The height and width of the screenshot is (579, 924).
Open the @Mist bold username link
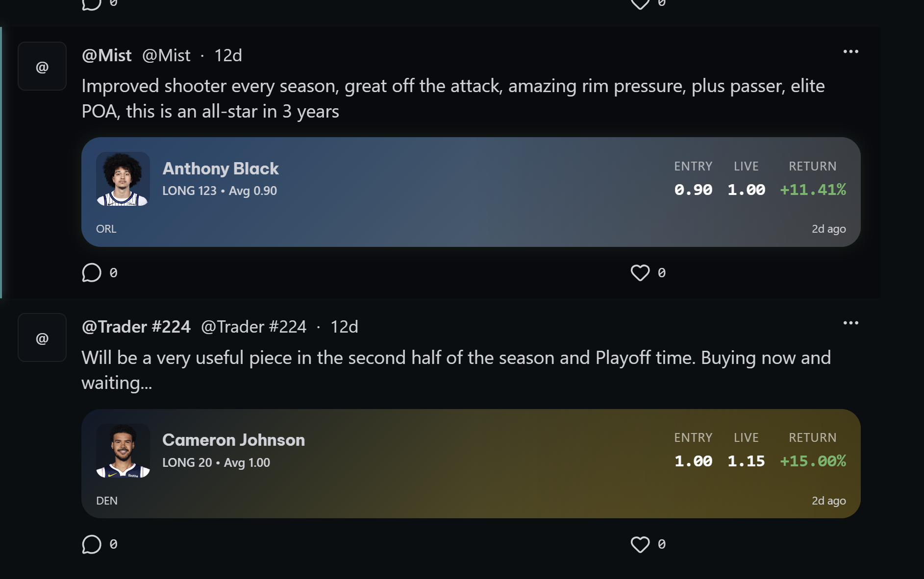point(107,55)
